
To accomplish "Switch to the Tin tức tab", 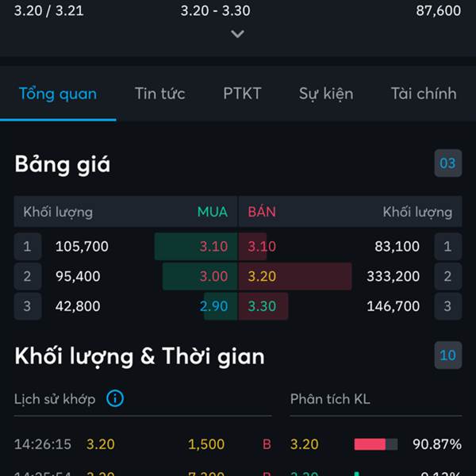I will (160, 94).
